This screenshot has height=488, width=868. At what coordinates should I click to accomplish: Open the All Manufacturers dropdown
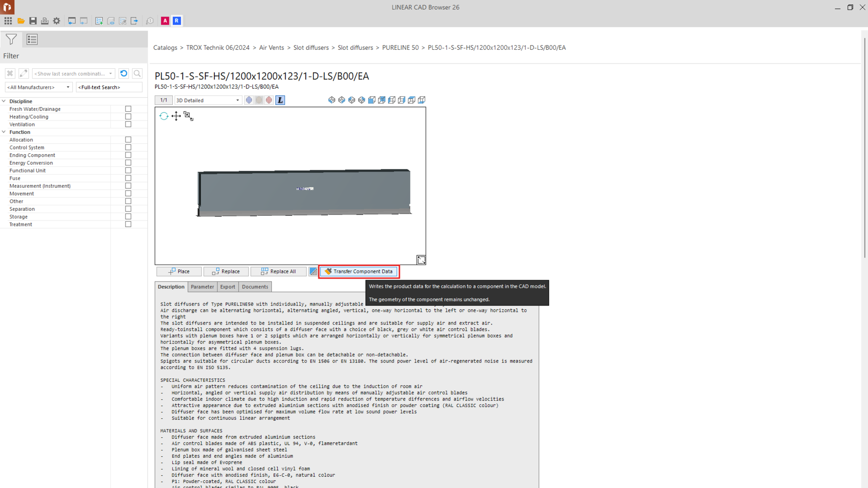[x=39, y=87]
